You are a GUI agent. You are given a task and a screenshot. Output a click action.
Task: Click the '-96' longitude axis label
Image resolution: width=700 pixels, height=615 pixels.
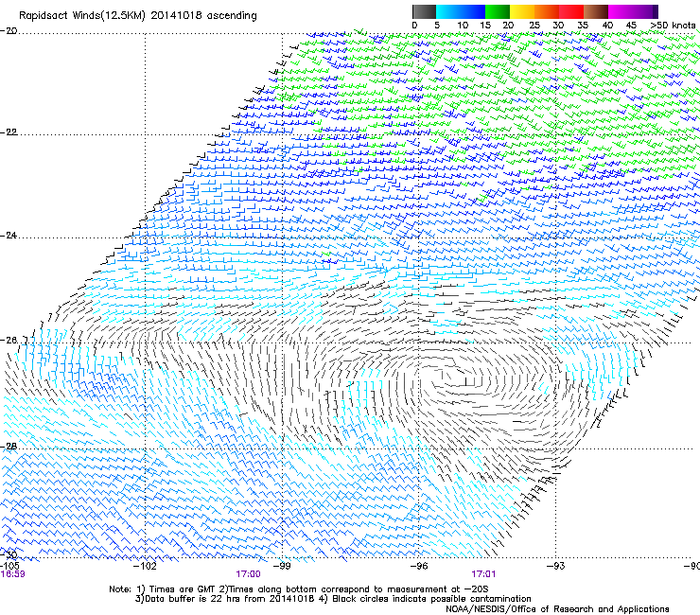[x=419, y=567]
